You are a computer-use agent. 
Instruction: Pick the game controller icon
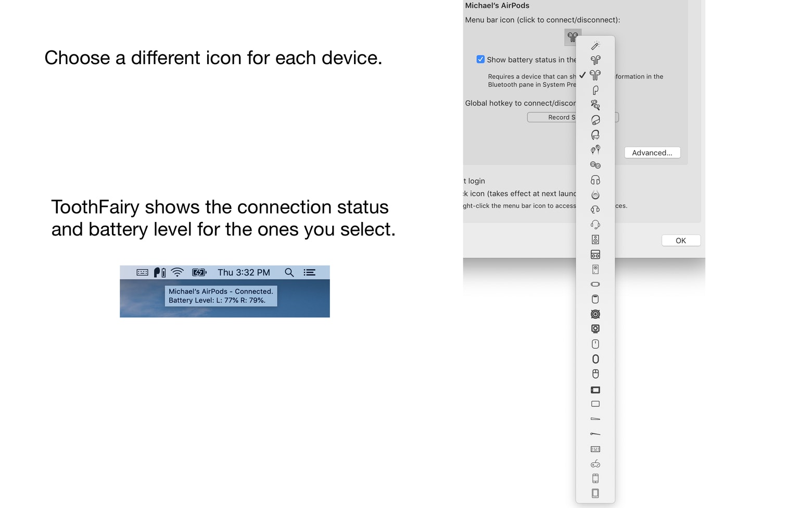(595, 464)
